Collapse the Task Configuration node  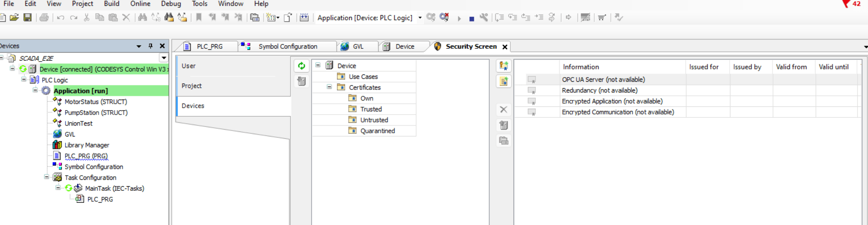coord(47,177)
